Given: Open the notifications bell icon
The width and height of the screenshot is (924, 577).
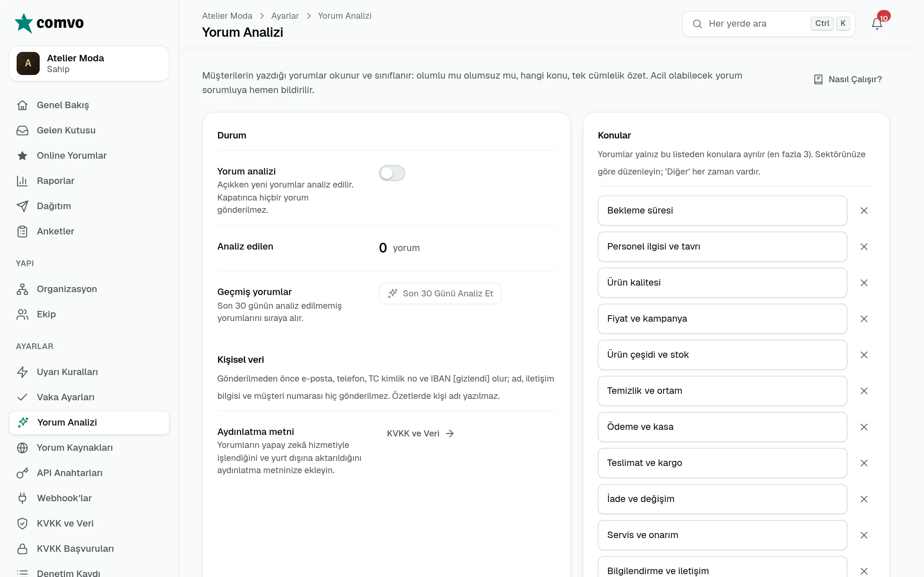Looking at the screenshot, I should (x=877, y=24).
